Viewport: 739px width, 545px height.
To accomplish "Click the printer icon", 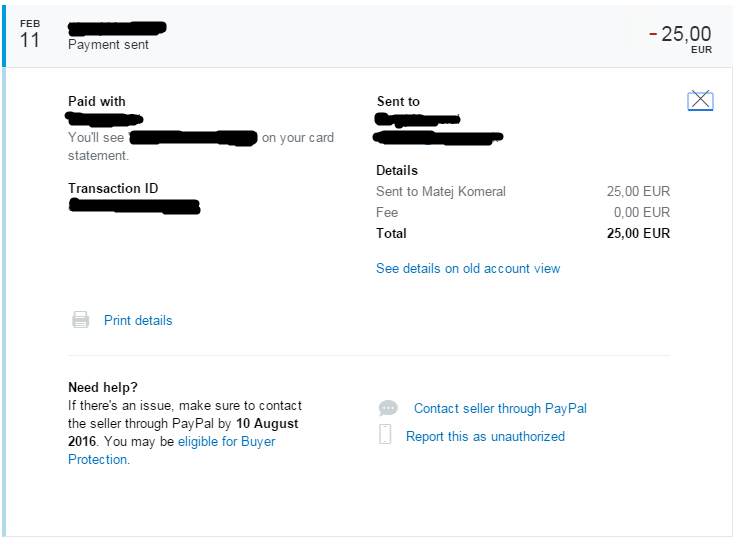I will click(x=80, y=320).
